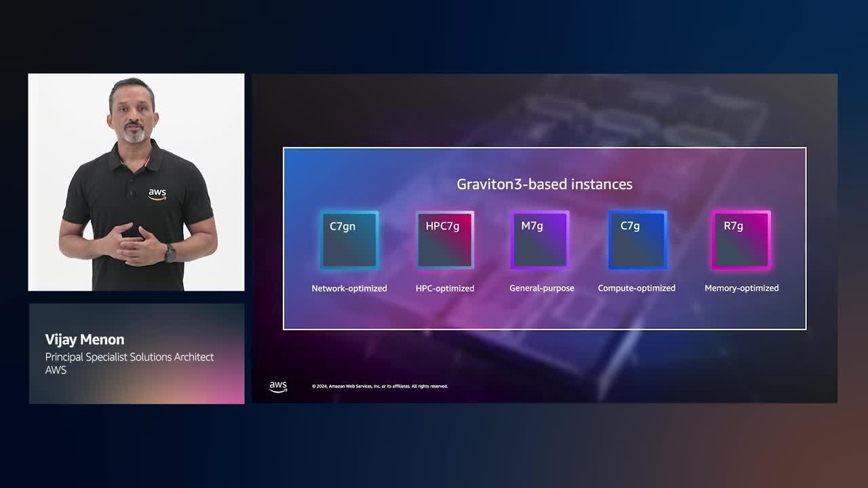868x488 pixels.
Task: Click the R7g instance chip icon
Action: (741, 241)
